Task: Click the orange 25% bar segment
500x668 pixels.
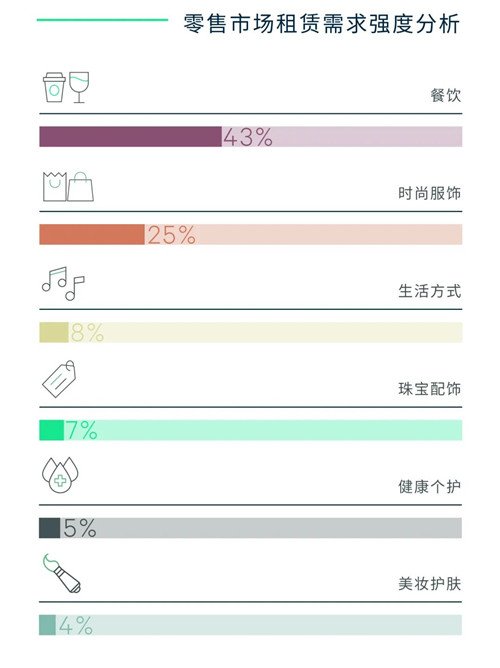Action: [92, 234]
